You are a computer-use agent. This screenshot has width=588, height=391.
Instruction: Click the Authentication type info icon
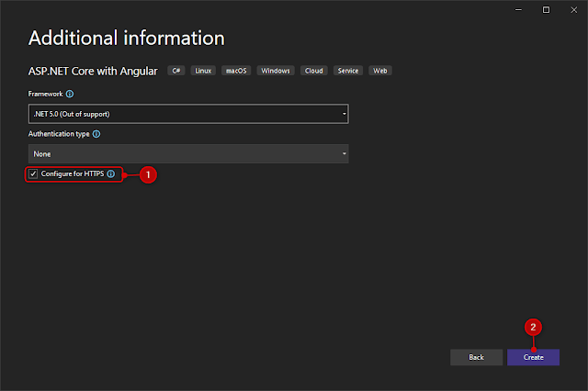point(96,134)
